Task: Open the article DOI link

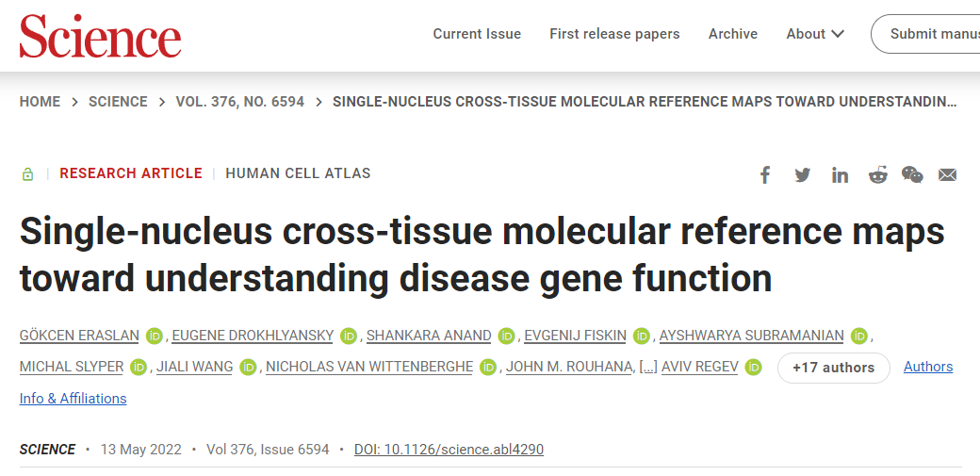Action: coord(449,450)
